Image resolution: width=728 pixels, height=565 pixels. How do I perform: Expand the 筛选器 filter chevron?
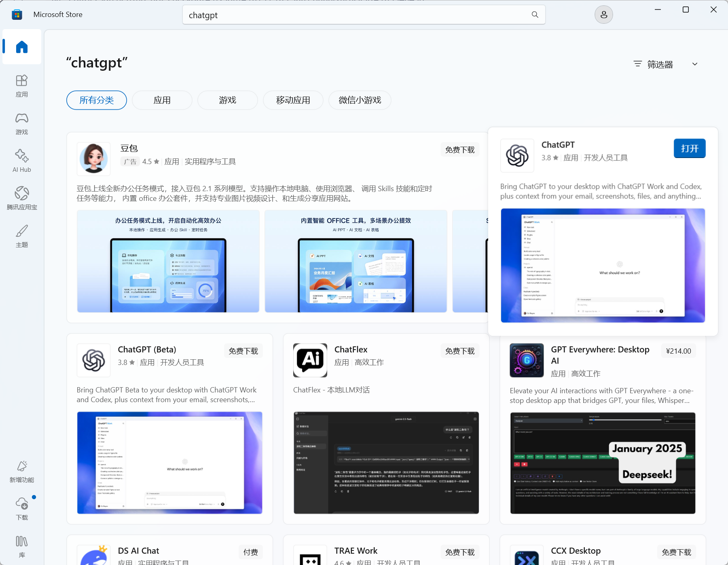[695, 64]
